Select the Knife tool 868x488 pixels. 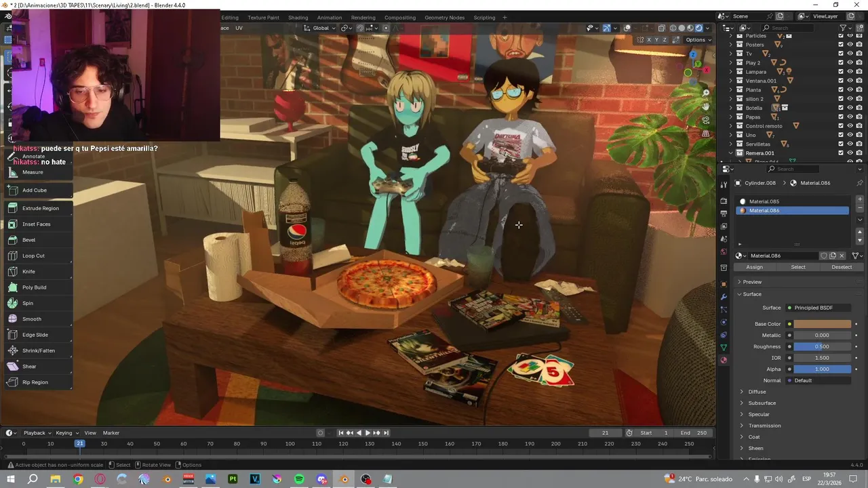click(38, 272)
